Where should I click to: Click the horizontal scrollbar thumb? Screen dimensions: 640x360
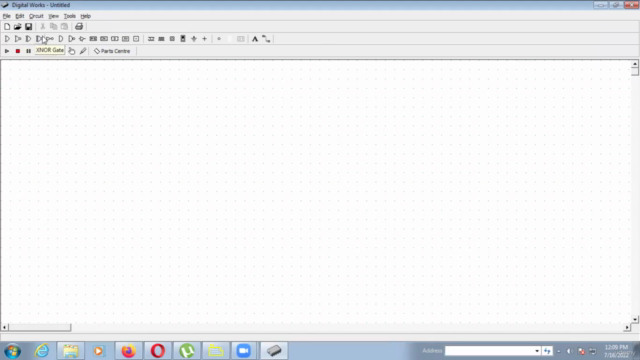point(40,327)
